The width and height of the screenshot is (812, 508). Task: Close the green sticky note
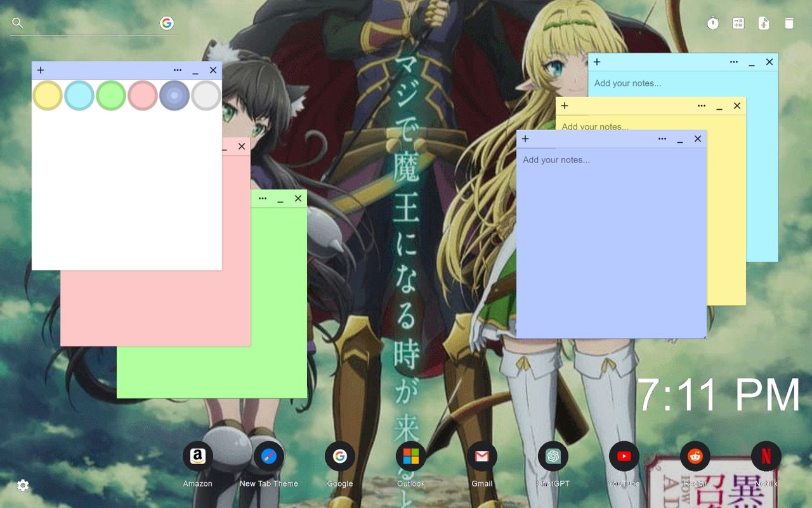[298, 199]
